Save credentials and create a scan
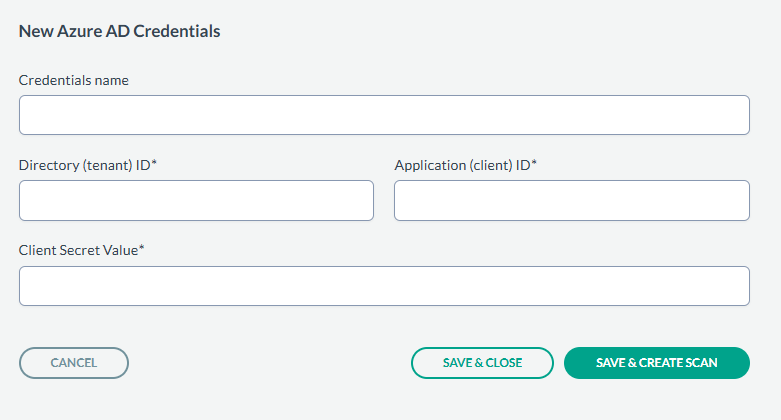Viewport: 781px width, 420px height. pyautogui.click(x=656, y=363)
